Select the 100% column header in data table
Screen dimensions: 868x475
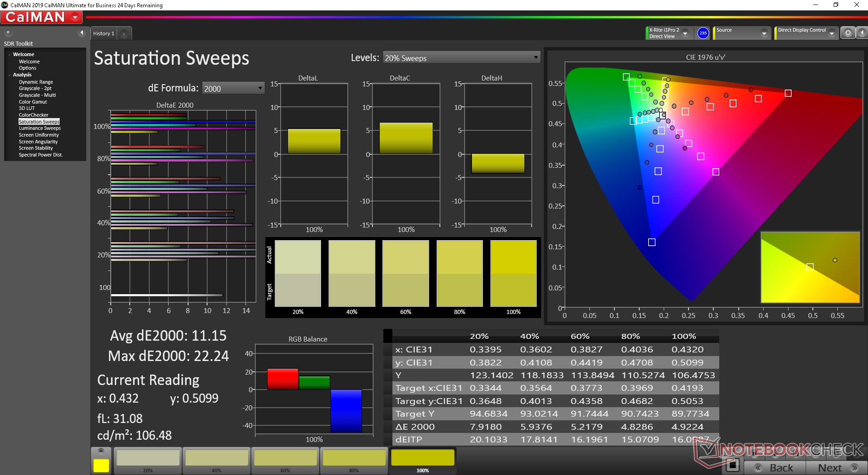(684, 336)
